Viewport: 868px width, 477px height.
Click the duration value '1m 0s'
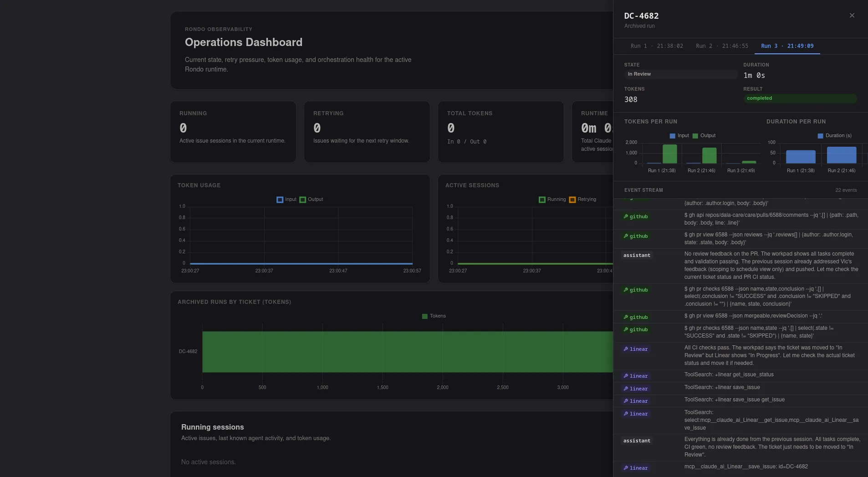[754, 76]
